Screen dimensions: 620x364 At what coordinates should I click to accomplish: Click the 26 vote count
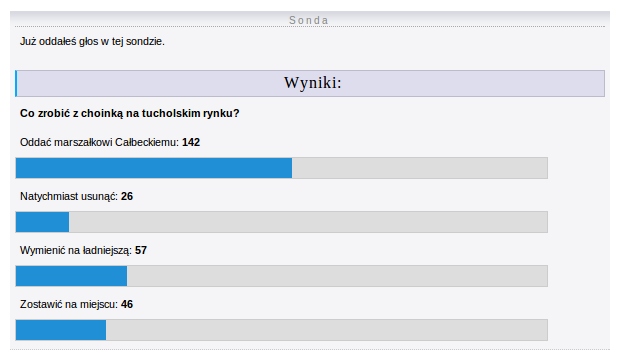coord(127,196)
